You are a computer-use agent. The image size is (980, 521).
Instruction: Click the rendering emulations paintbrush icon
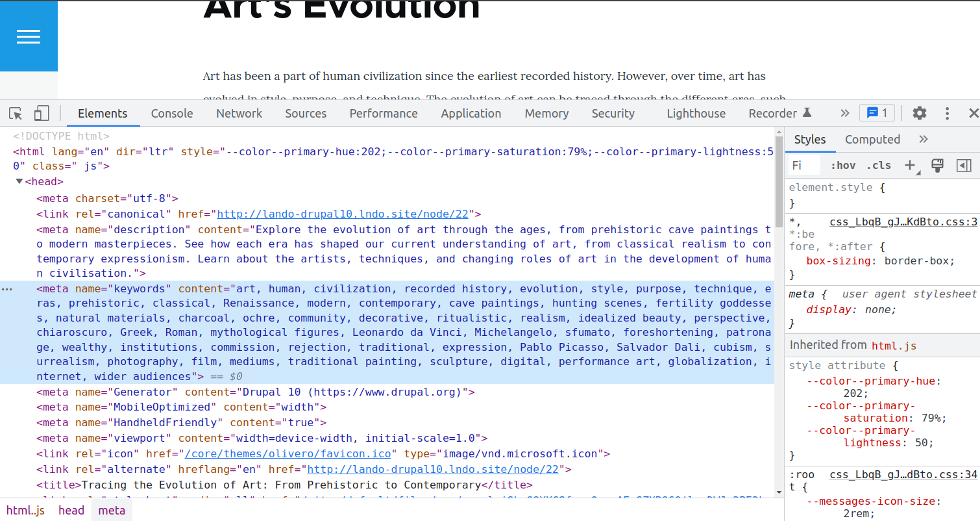click(937, 166)
